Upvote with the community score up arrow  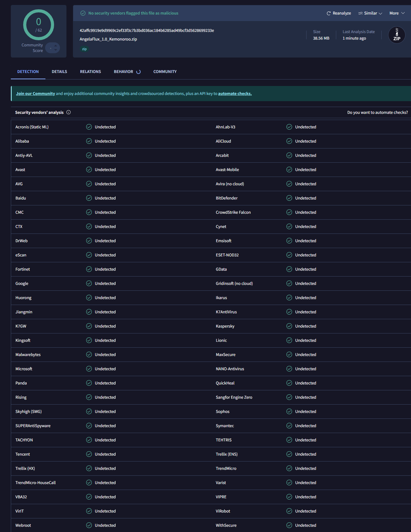(56, 46)
